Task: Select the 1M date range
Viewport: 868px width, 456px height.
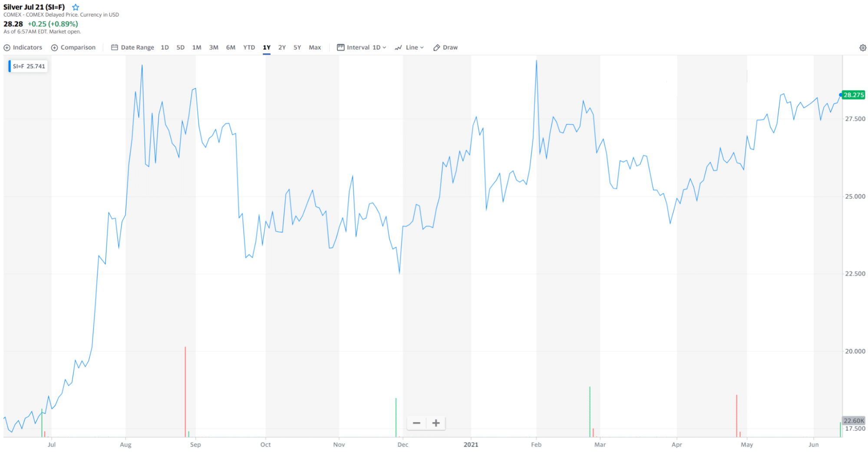Action: click(197, 47)
